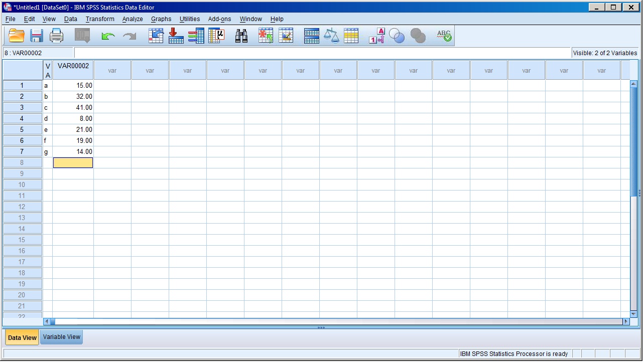Click the vertical scrollbar down arrow
644x362 pixels.
pyautogui.click(x=633, y=314)
